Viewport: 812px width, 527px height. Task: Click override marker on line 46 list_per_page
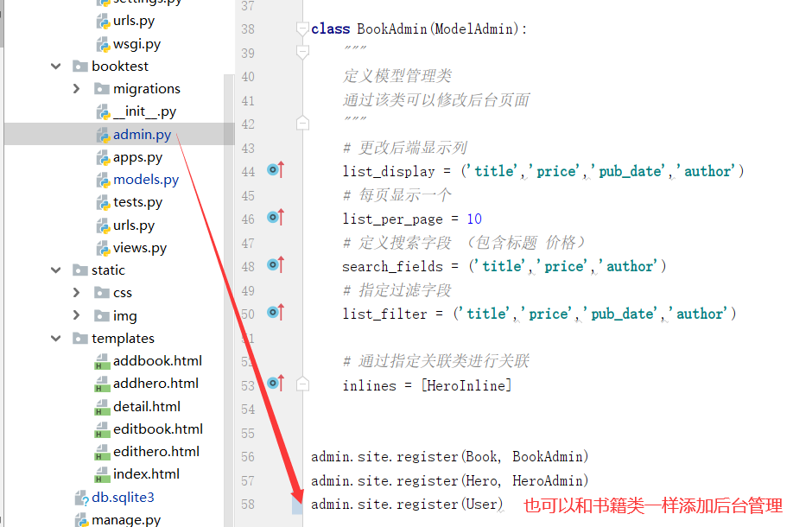click(276, 217)
